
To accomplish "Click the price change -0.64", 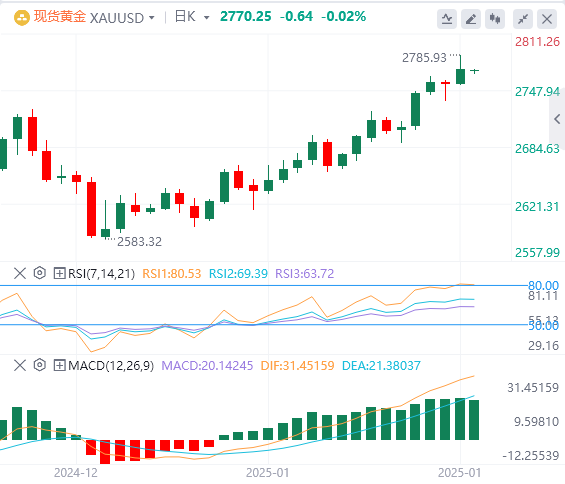I will coord(296,17).
